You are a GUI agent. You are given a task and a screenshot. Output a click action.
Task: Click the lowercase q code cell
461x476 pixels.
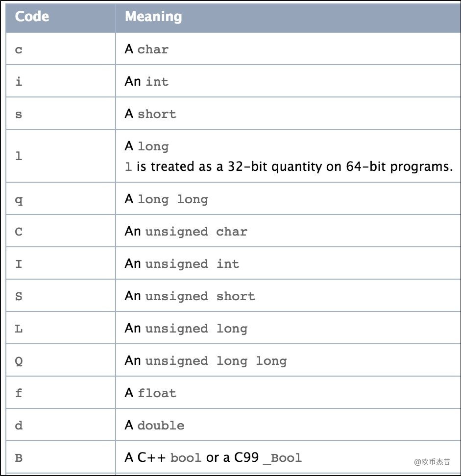[19, 199]
